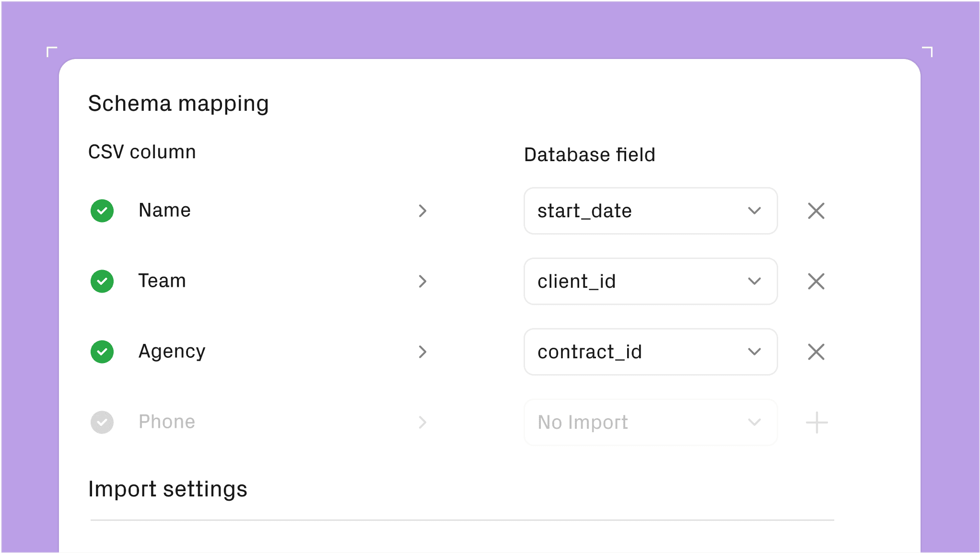This screenshot has width=980, height=553.
Task: Add a mapping for the Phone column
Action: click(816, 423)
